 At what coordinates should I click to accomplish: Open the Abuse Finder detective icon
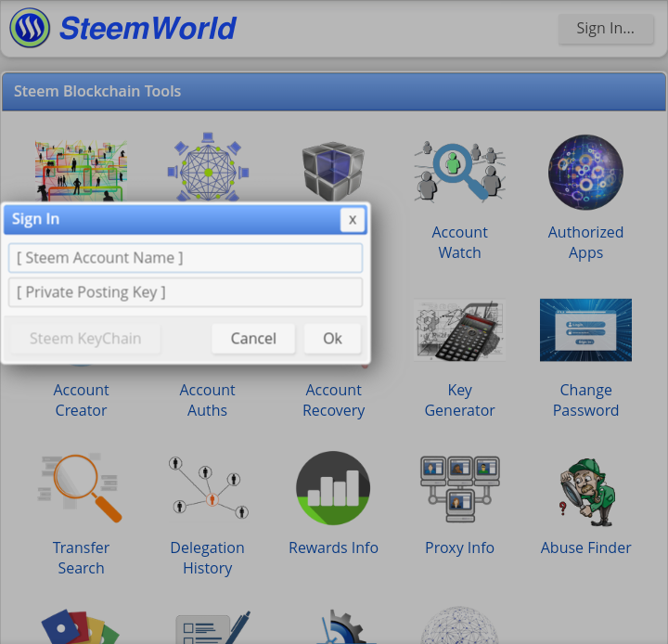point(586,492)
